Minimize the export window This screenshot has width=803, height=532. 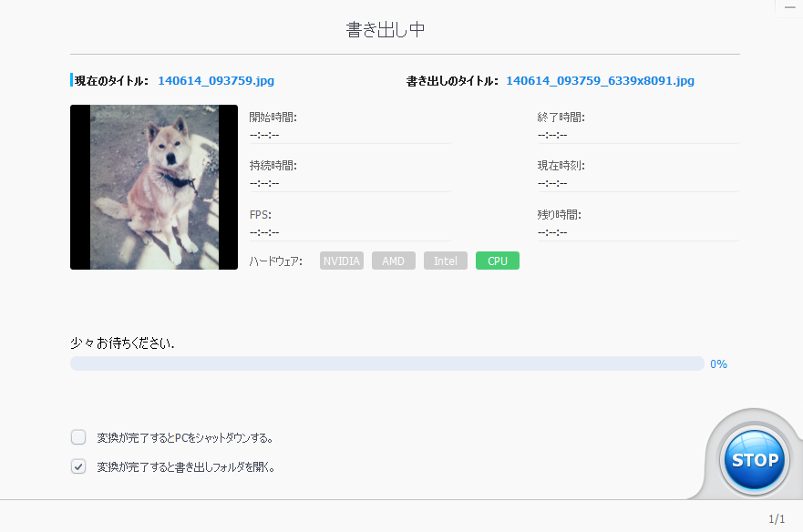click(789, 7)
